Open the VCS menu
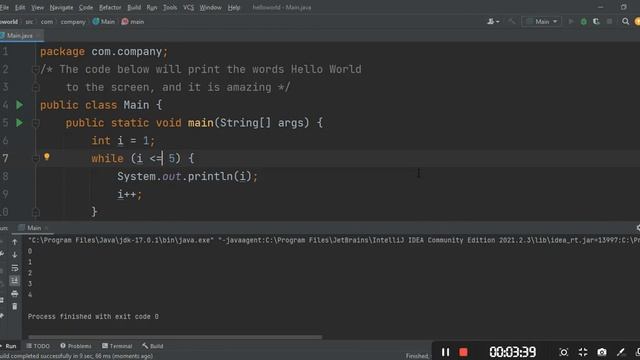Screen dimensions: 640x360 (x=189, y=7)
